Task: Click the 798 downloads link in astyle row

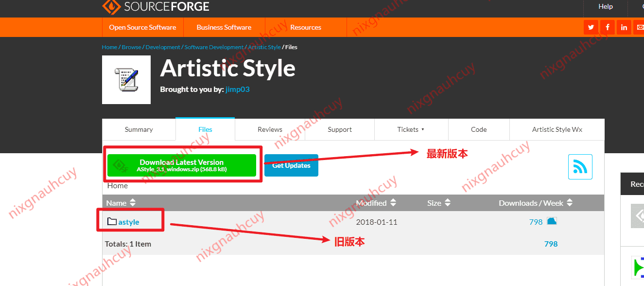Action: [x=536, y=222]
